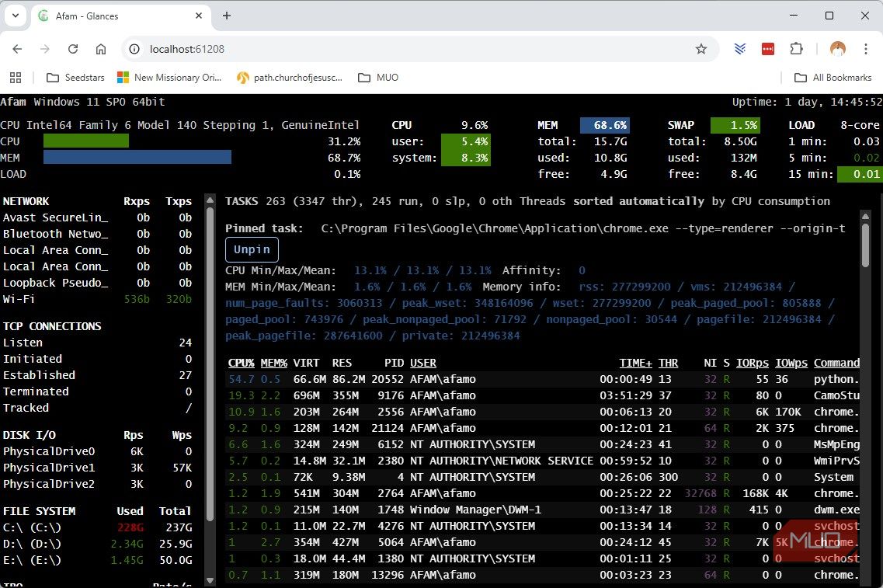Bookmark this page with the star icon
883x588 pixels.
701,49
